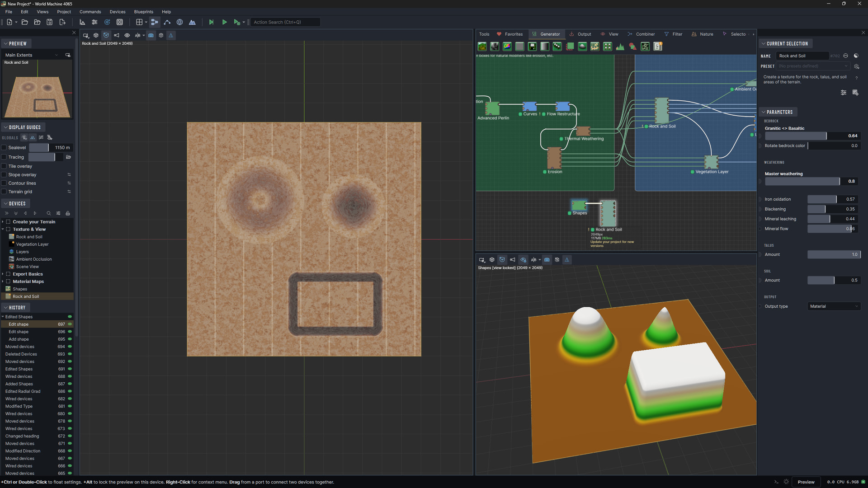Click the camera icon in the 2D viewport toolbar
This screenshot has height=488, width=868.
(x=151, y=35)
